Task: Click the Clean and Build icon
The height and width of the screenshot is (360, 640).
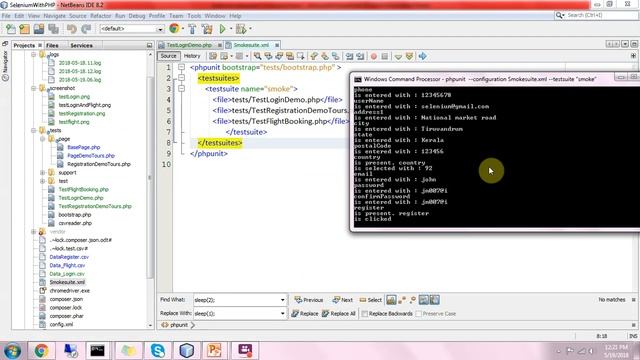Action: coord(207,29)
